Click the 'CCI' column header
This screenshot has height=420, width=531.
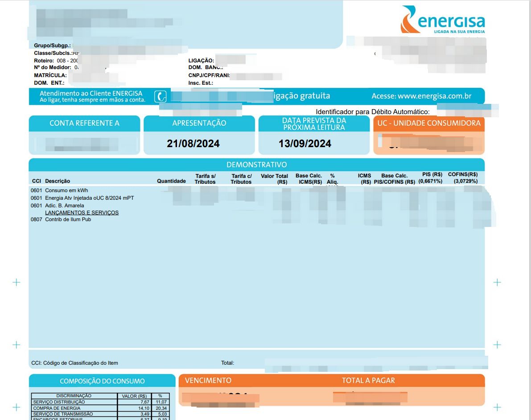point(37,181)
